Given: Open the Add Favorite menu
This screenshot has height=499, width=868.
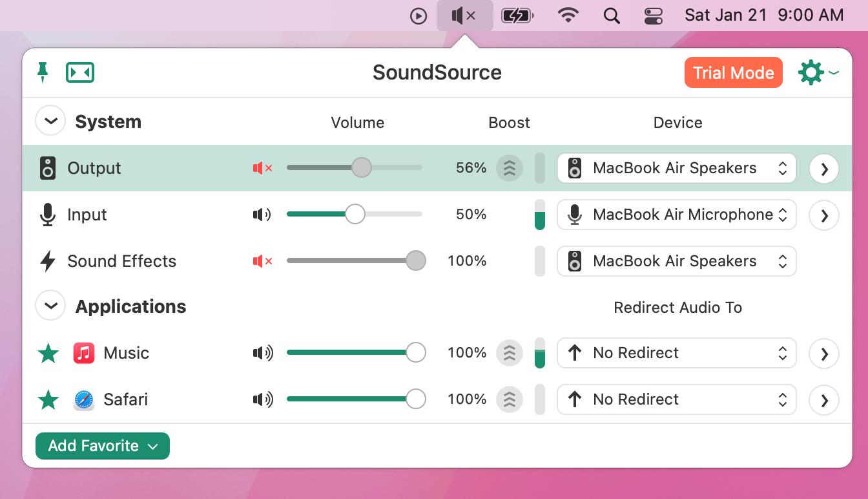Looking at the screenshot, I should [x=103, y=446].
